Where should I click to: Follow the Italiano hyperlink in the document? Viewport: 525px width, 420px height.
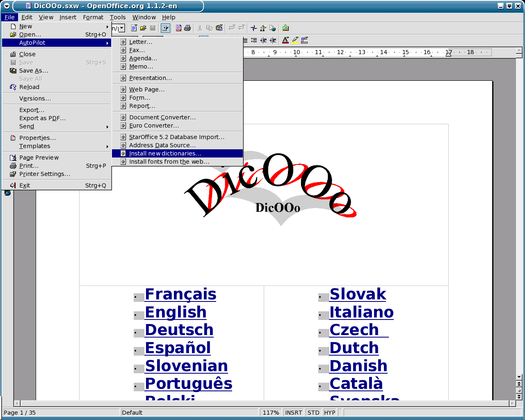point(361,312)
